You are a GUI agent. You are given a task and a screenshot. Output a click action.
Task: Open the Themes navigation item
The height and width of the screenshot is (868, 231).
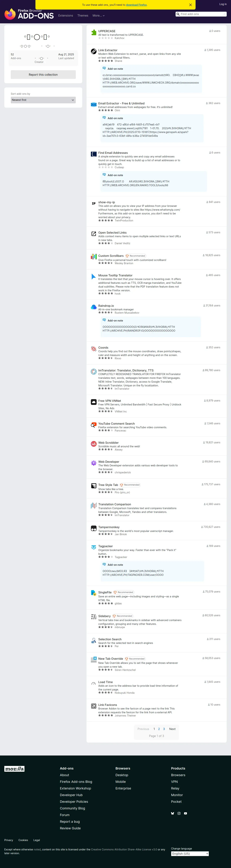click(83, 15)
